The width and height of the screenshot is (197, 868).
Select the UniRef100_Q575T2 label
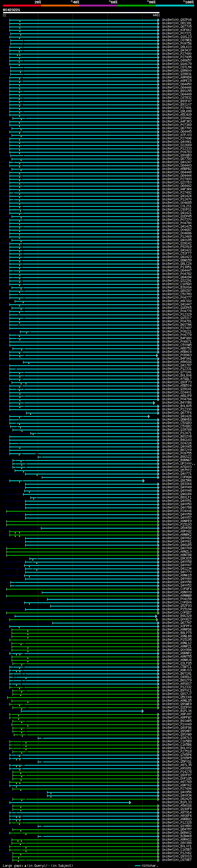coord(176,470)
